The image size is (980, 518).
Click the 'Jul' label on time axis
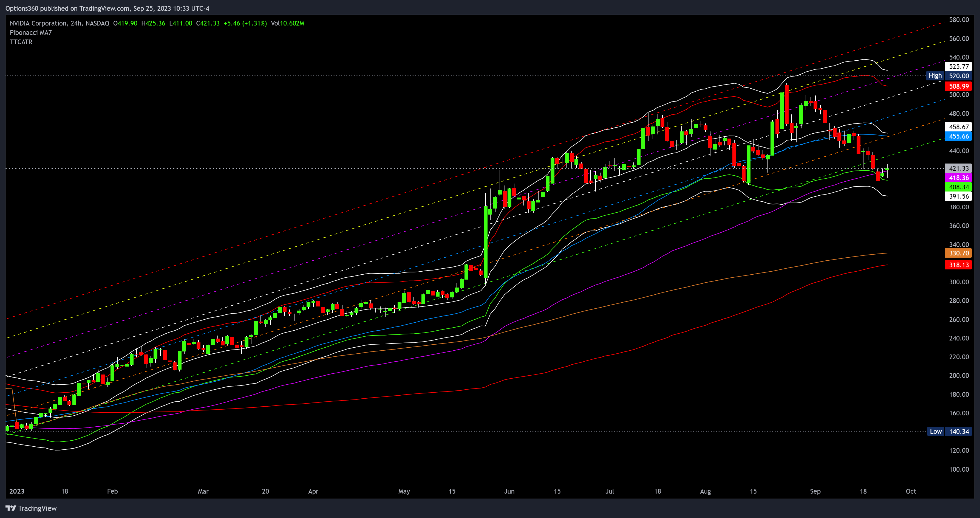(x=610, y=491)
